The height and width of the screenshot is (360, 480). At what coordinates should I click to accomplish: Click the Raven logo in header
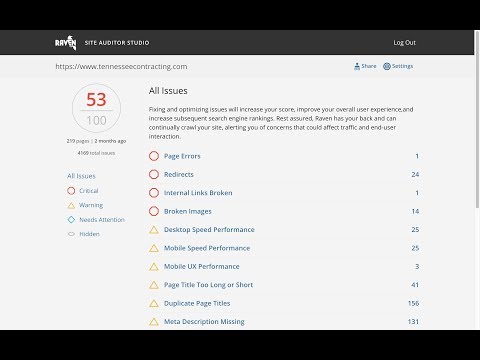(66, 43)
